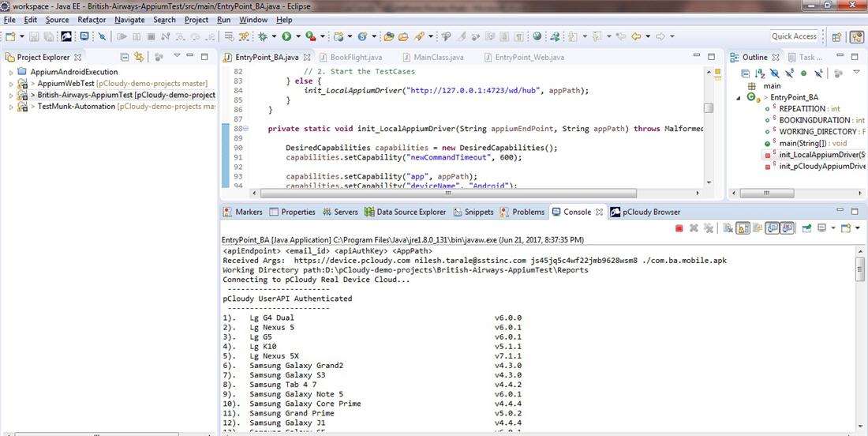Expand the TestMunk-Automation project node
Image resolution: width=868 pixels, height=436 pixels.
tap(11, 107)
